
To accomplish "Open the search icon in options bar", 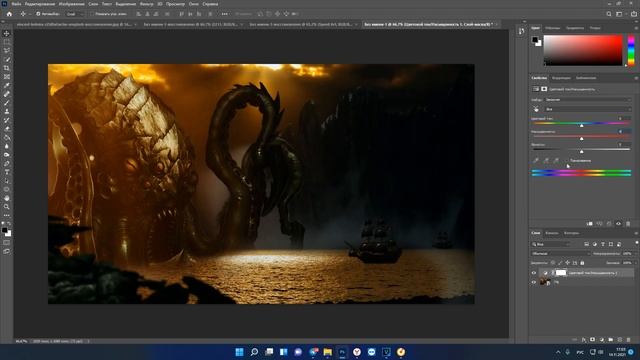I will pyautogui.click(x=609, y=14).
